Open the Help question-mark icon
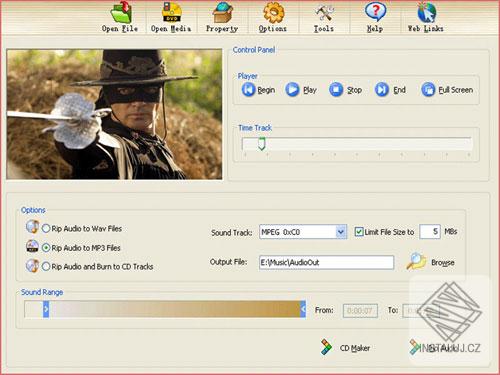The image size is (500, 375). click(375, 12)
